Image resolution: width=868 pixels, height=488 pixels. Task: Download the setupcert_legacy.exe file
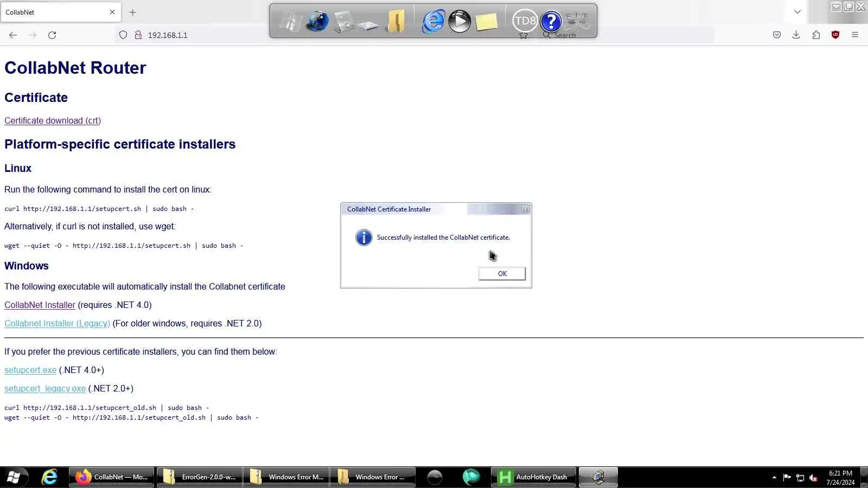click(45, 388)
